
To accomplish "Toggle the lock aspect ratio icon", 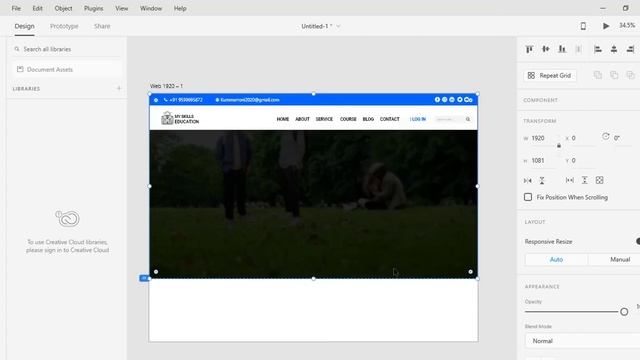I will click(x=559, y=146).
